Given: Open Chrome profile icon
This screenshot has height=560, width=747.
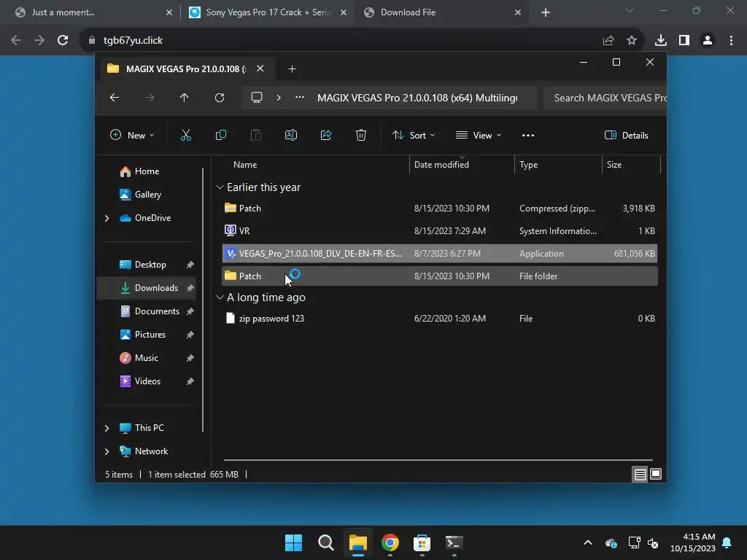Looking at the screenshot, I should 708,41.
